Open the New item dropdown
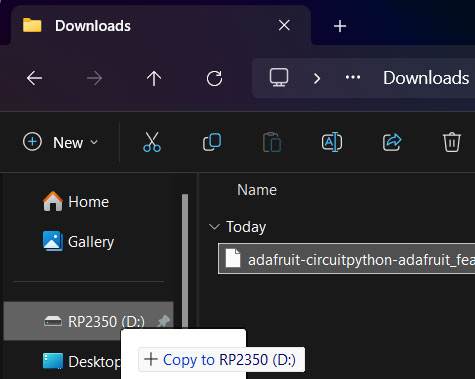475x379 pixels. 61,142
